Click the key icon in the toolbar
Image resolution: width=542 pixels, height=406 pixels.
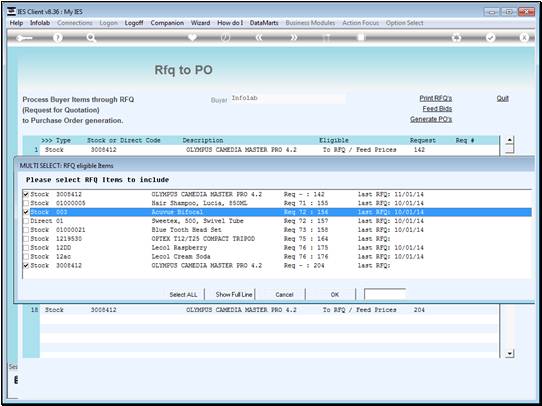tap(25, 38)
